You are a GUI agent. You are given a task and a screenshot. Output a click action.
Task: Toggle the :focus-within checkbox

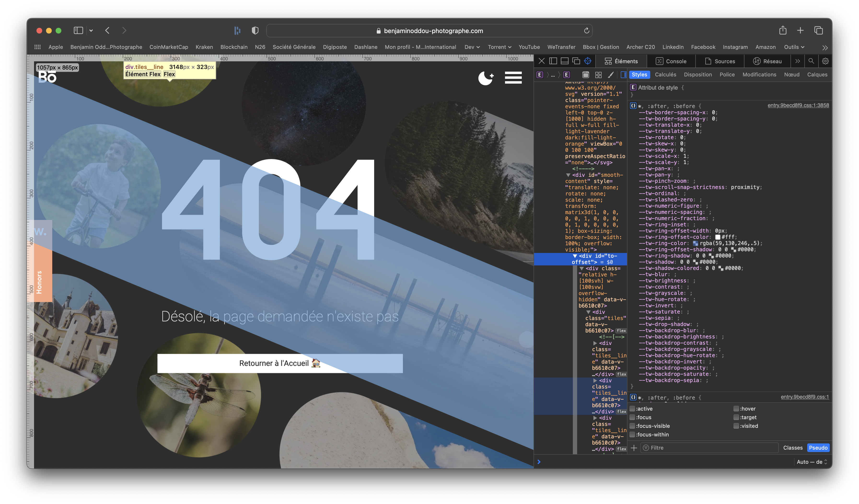[x=632, y=435]
